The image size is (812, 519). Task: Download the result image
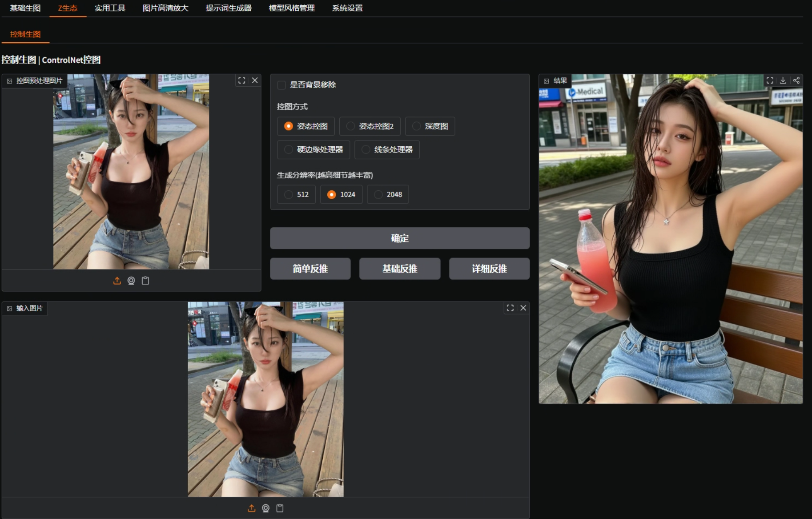point(783,80)
